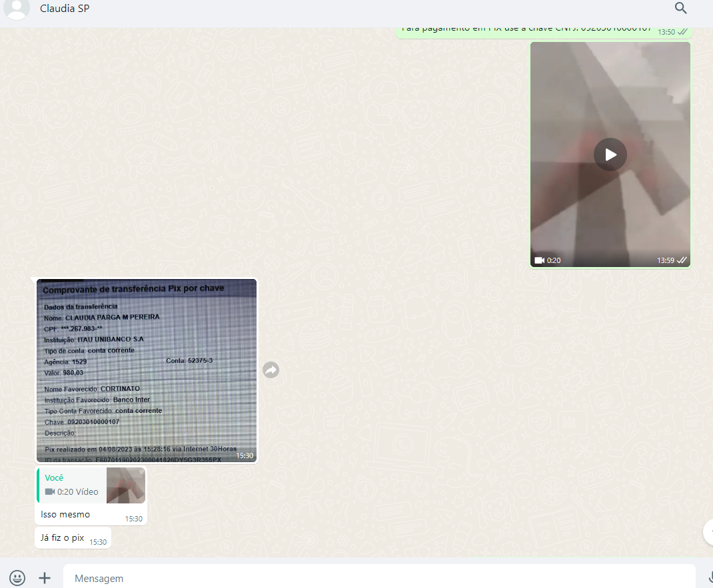
Task: Play the sent 0:20 video
Action: (610, 154)
